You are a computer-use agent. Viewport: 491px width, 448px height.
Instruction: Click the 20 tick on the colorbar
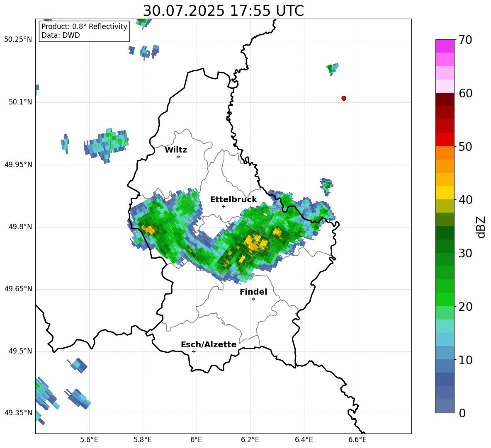pos(465,307)
